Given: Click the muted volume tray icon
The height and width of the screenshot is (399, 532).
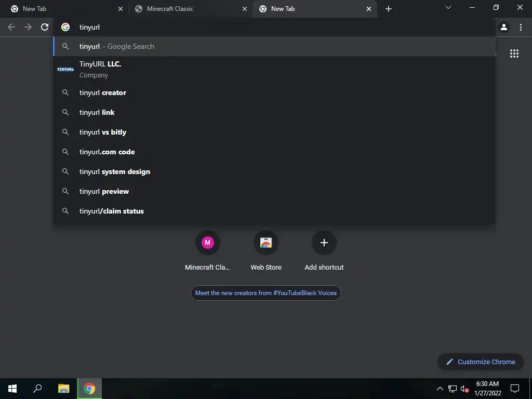Looking at the screenshot, I should 465,389.
